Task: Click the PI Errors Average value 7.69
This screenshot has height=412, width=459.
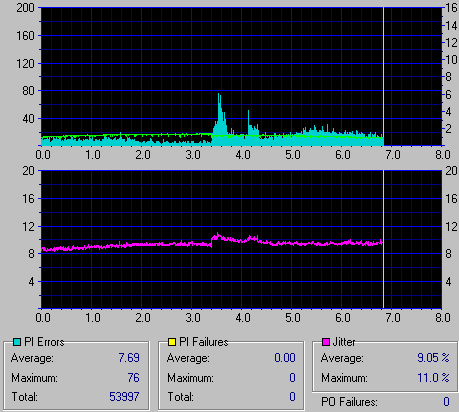Action: click(x=129, y=358)
